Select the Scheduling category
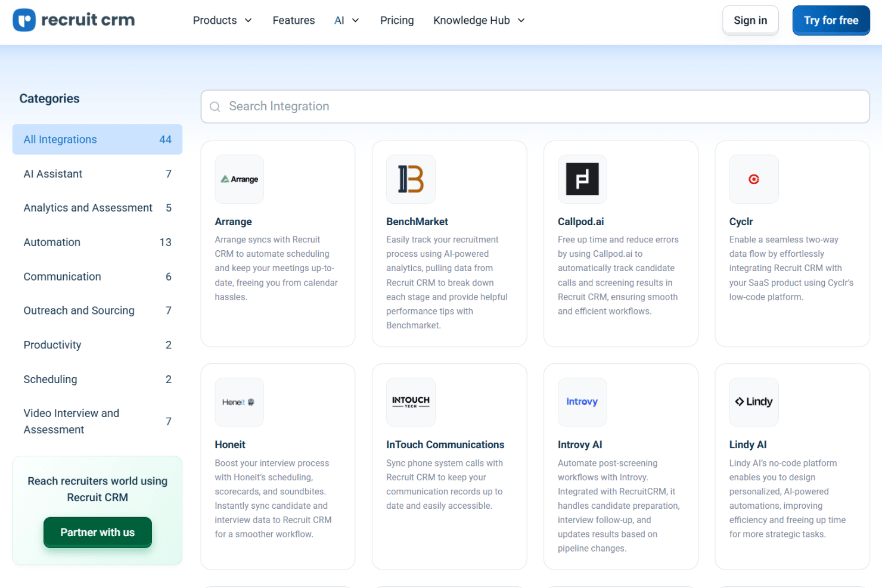The image size is (882, 588). [98, 379]
